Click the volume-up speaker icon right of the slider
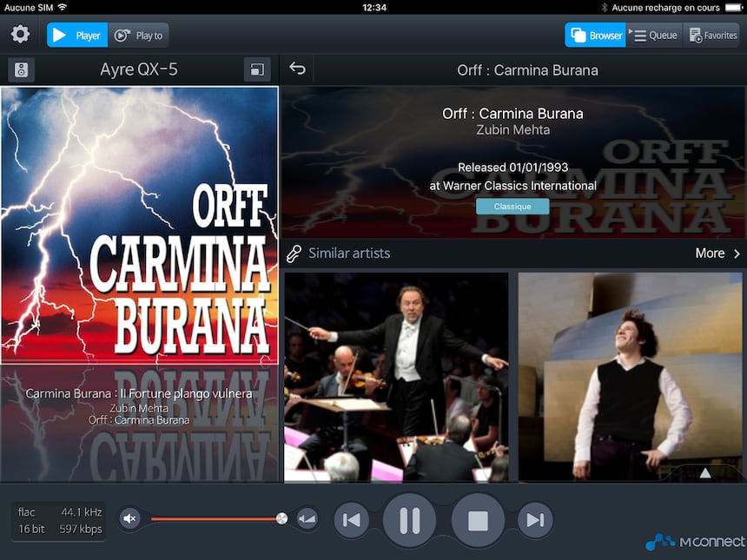Screen dimensions: 747x560 307,518
